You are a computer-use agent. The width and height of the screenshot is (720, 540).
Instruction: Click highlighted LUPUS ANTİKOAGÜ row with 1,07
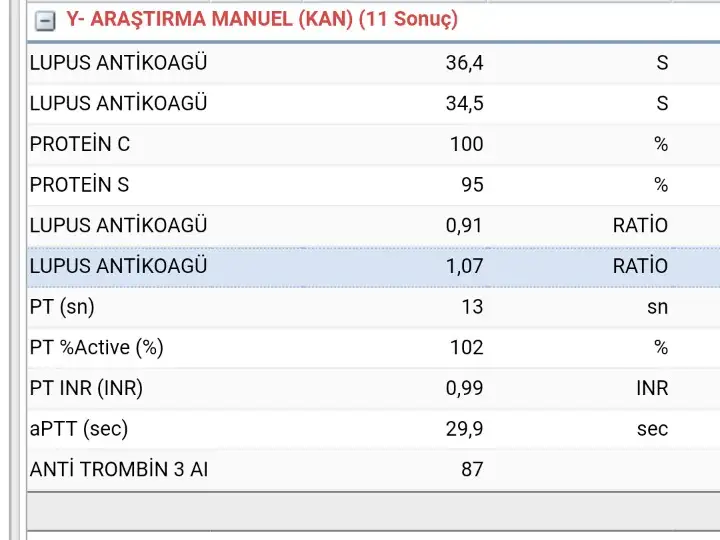(x=118, y=266)
